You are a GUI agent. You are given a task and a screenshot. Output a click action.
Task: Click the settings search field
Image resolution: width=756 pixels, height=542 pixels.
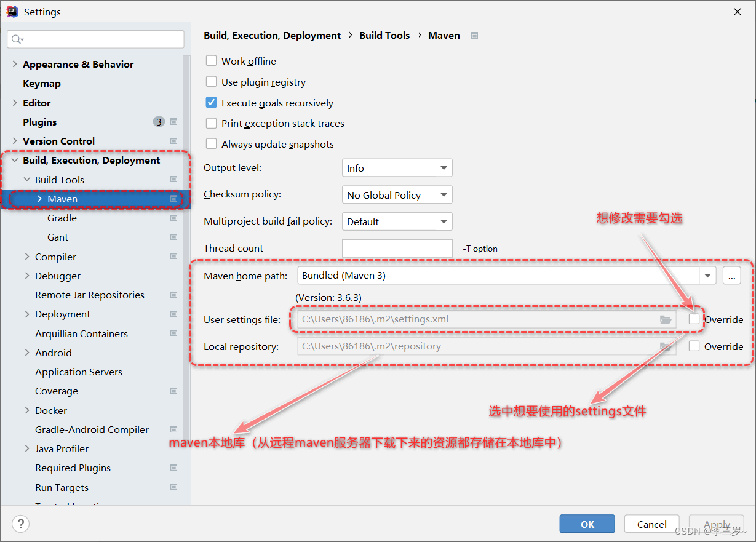pos(95,39)
